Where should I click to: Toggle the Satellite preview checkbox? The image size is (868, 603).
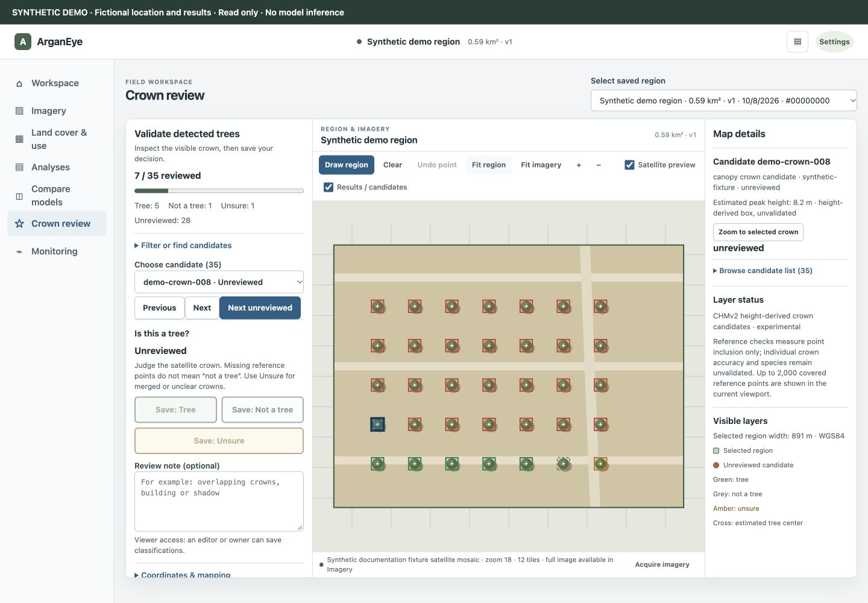tap(629, 165)
